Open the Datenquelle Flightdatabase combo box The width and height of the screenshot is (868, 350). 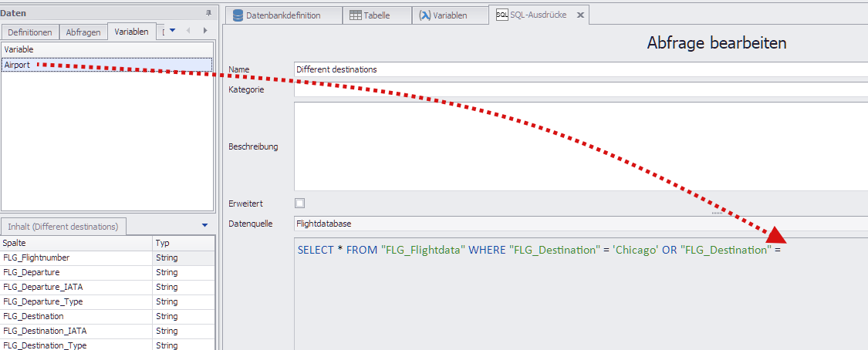pyautogui.click(x=579, y=224)
